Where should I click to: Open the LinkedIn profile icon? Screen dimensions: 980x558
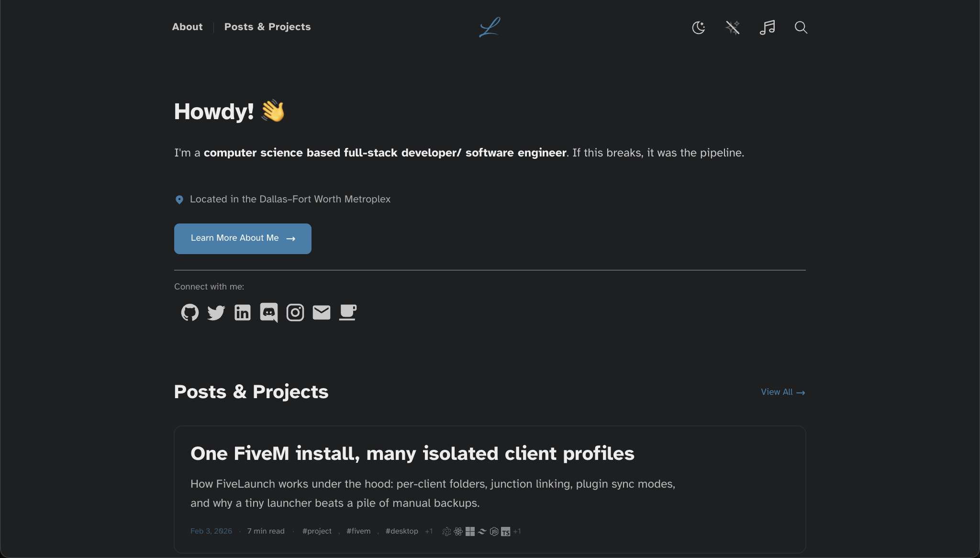point(243,312)
